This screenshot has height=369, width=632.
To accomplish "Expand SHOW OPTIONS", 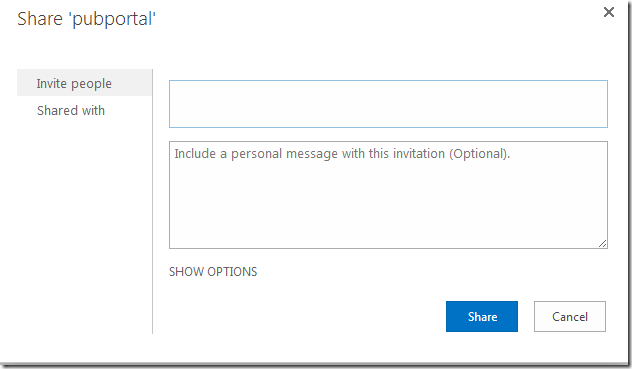I will click(213, 272).
